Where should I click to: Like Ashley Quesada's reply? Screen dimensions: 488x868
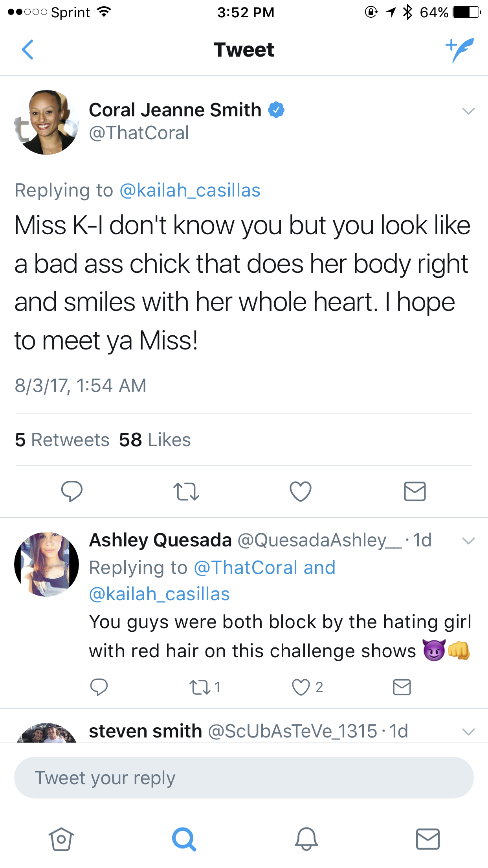point(307,687)
